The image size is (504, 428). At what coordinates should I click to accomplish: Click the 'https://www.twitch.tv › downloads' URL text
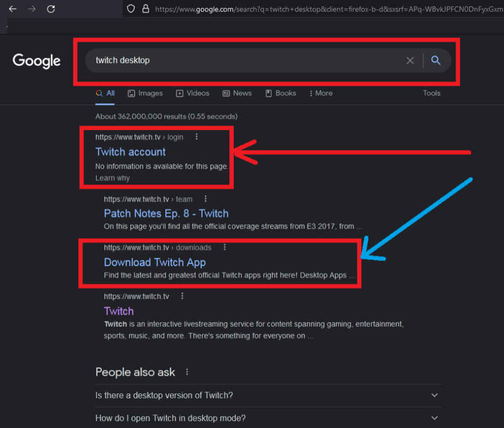tap(157, 247)
